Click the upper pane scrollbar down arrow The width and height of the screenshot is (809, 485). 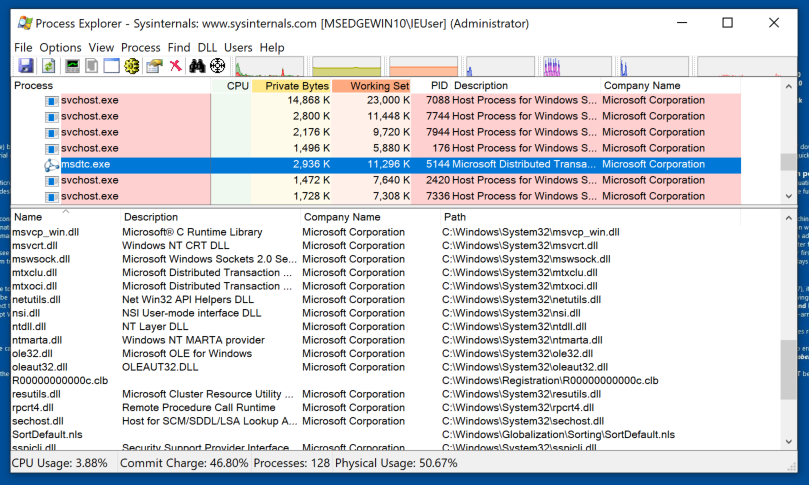point(788,196)
